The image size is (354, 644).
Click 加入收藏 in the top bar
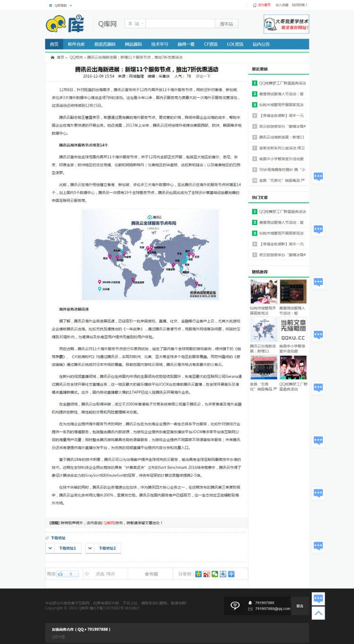click(x=282, y=5)
